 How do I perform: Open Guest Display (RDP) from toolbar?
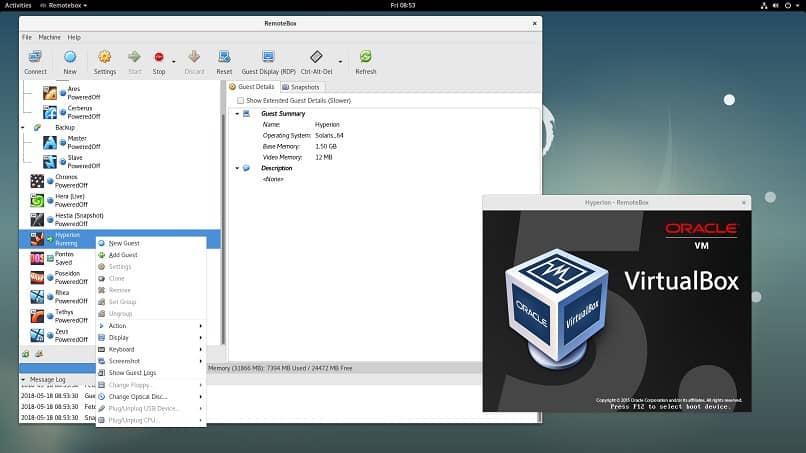click(x=268, y=57)
